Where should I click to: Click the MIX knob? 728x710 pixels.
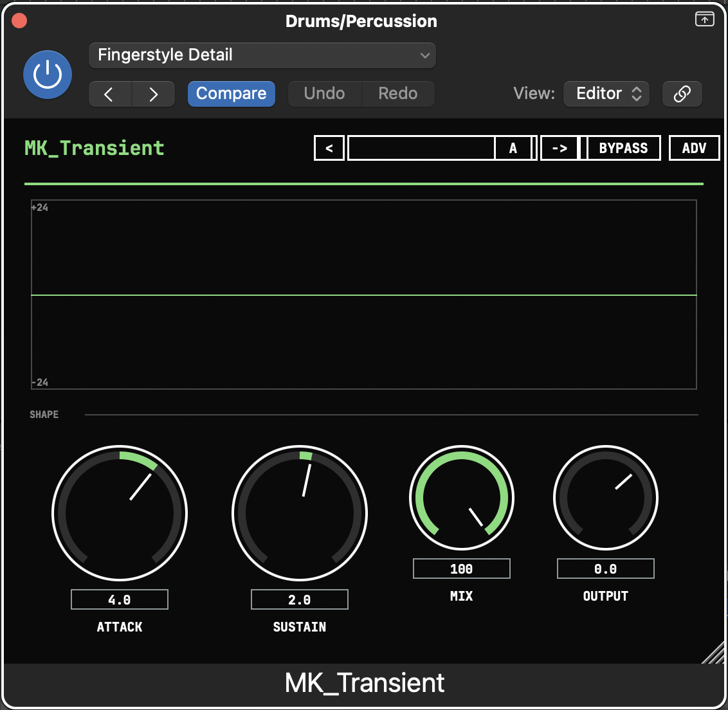click(x=462, y=498)
